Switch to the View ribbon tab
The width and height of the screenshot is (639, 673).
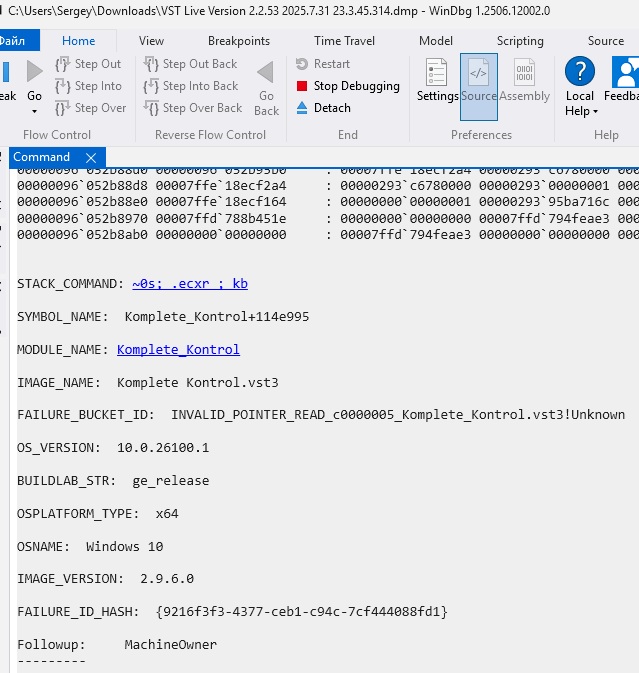[x=151, y=41]
